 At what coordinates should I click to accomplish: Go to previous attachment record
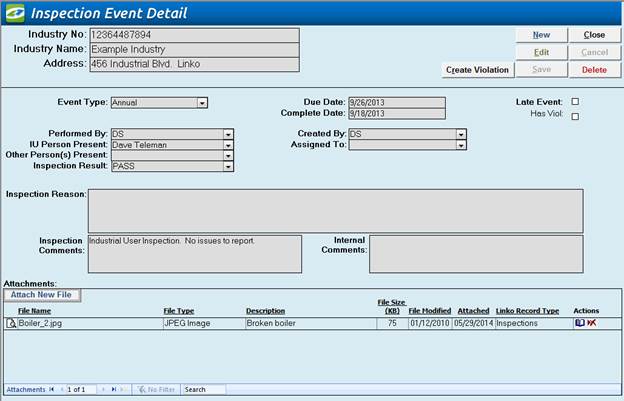click(62, 389)
